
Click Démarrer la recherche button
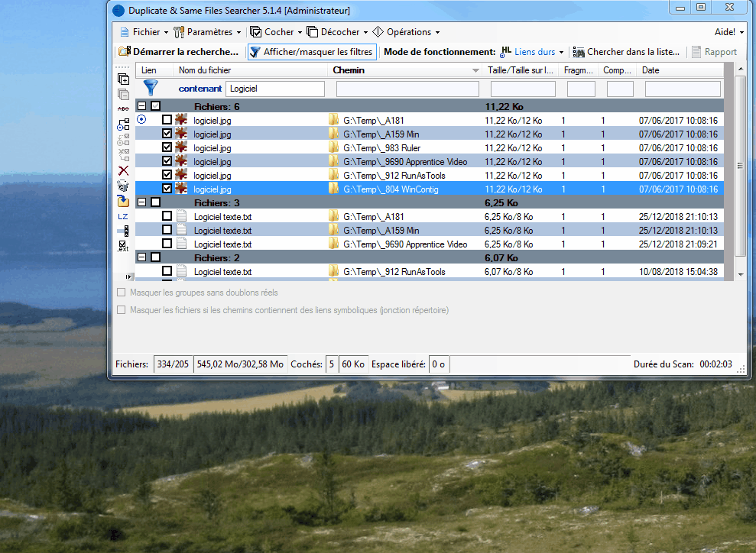179,51
